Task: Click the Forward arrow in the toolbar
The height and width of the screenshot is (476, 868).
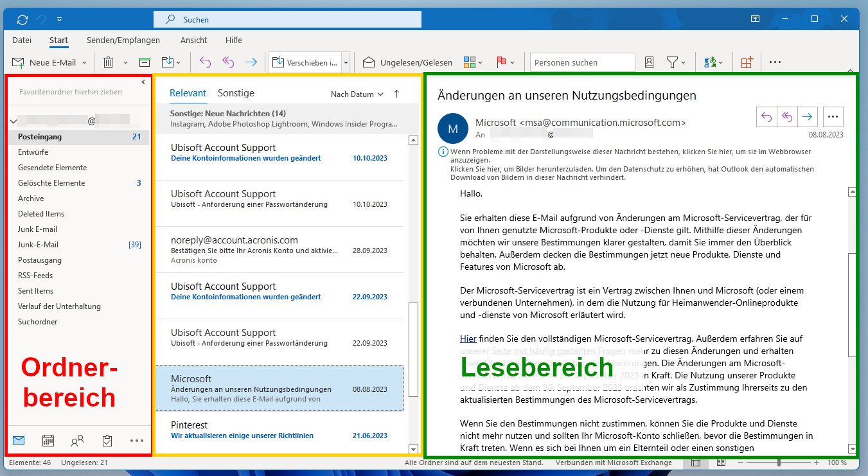Action: pyautogui.click(x=251, y=62)
